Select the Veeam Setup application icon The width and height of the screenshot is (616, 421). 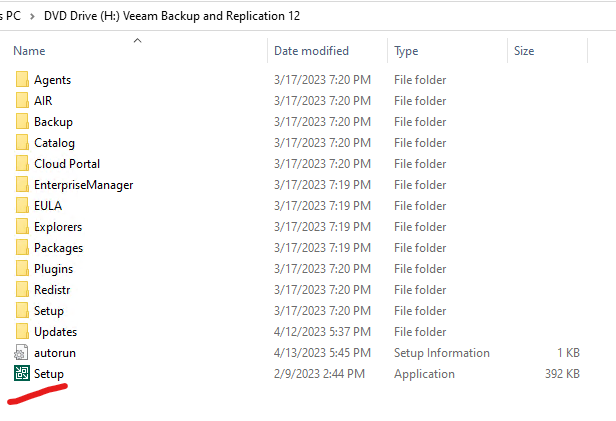(22, 374)
